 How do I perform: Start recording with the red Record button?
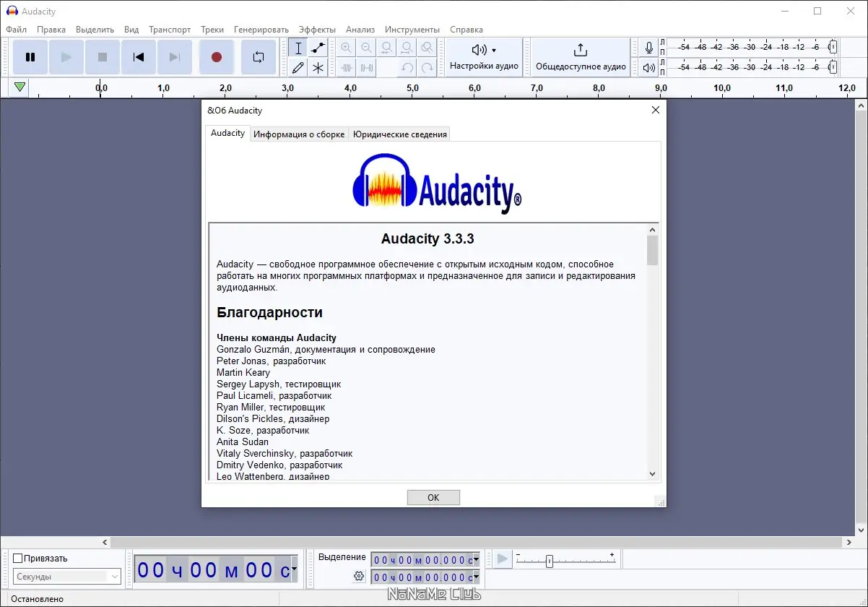coord(216,57)
